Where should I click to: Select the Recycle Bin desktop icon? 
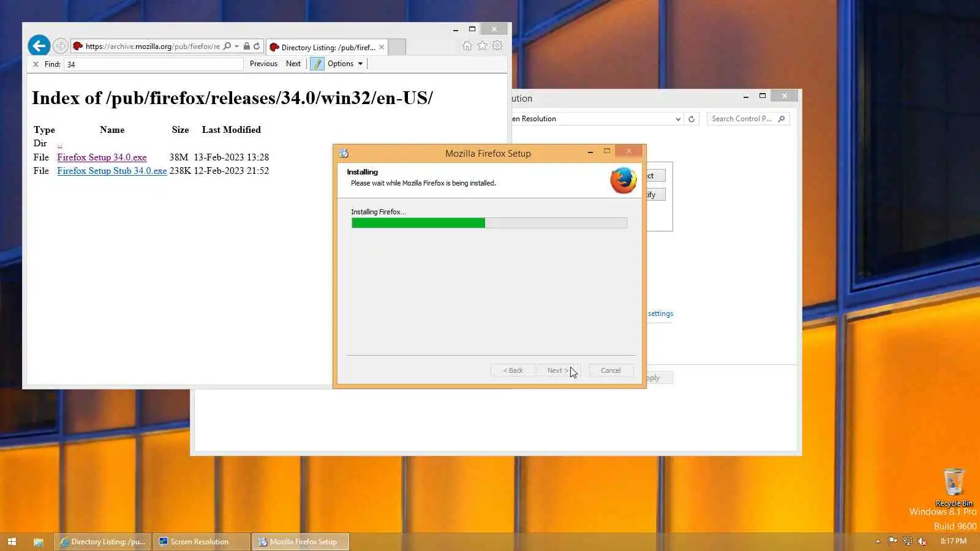tap(954, 487)
